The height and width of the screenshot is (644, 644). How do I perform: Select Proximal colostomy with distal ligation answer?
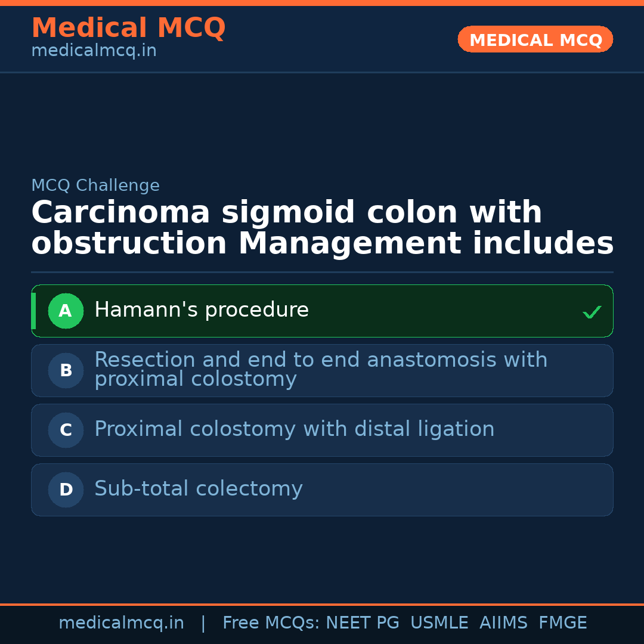coord(295,429)
